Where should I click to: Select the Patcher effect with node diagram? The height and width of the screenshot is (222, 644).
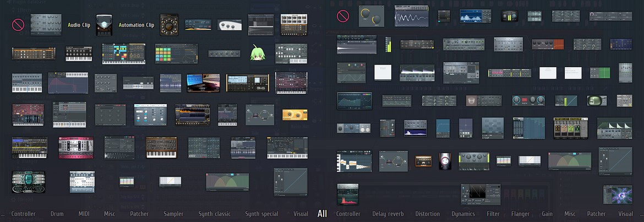[x=394, y=161]
